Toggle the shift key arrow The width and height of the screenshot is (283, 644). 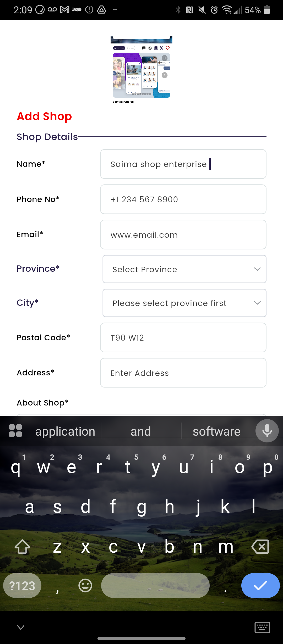coord(22,547)
